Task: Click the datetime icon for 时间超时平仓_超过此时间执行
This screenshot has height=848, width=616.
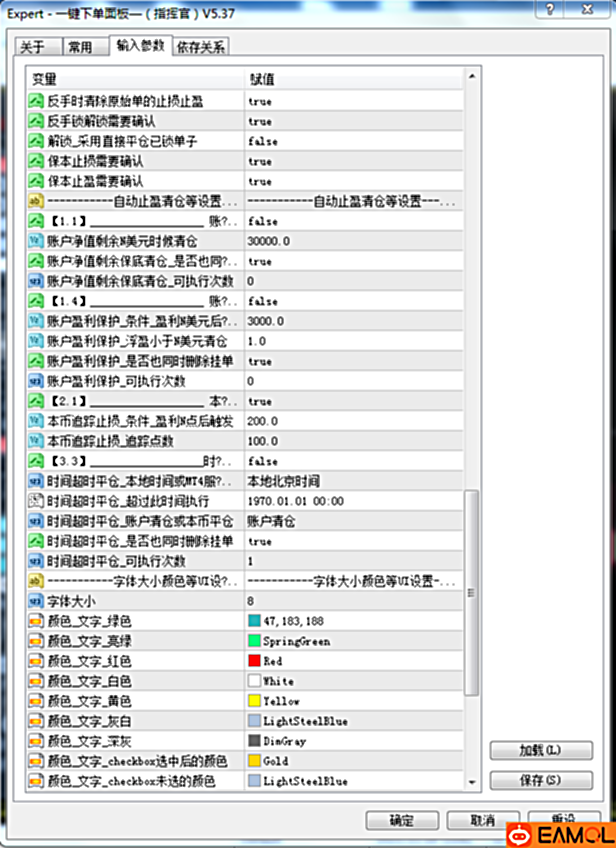Action: tap(37, 501)
